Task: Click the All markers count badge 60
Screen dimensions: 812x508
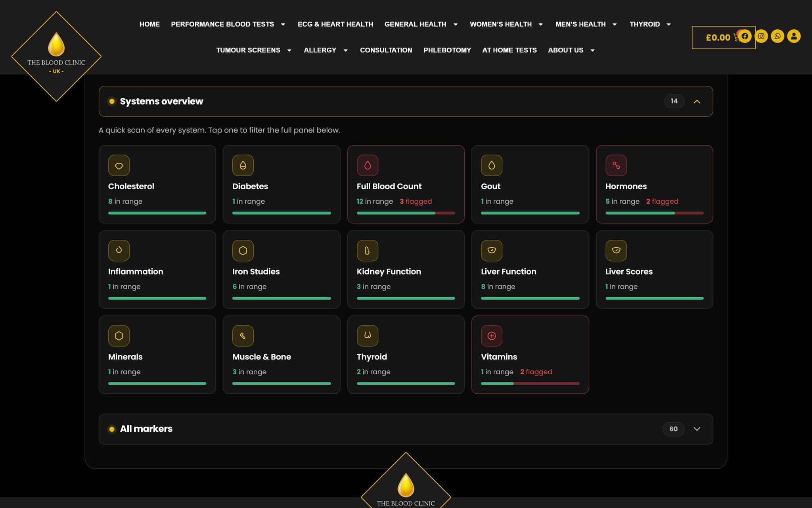Action: click(x=673, y=429)
